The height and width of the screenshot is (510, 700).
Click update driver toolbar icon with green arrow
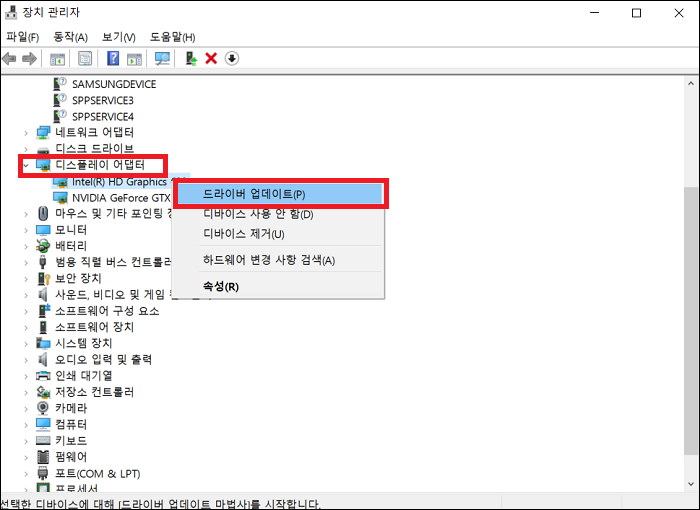[x=191, y=59]
